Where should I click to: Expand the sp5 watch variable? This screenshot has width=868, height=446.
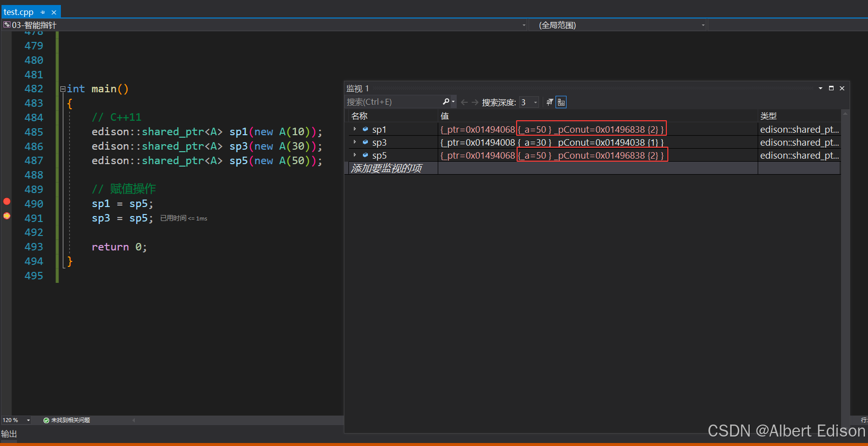355,155
